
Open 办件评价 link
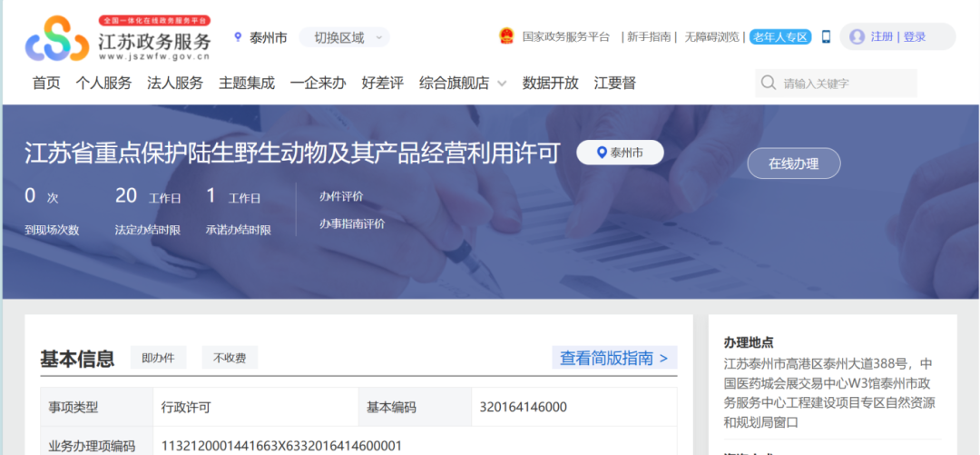(x=341, y=196)
